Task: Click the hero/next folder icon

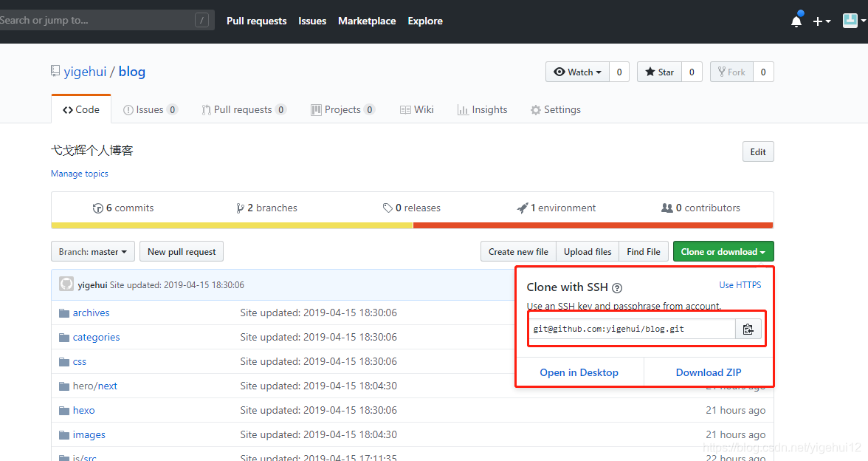Action: point(64,386)
